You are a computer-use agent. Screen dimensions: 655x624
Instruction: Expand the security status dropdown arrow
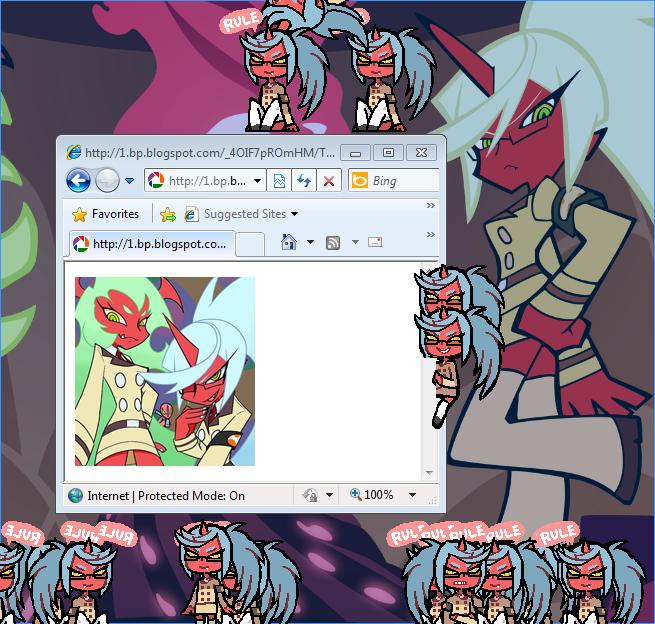pos(329,495)
